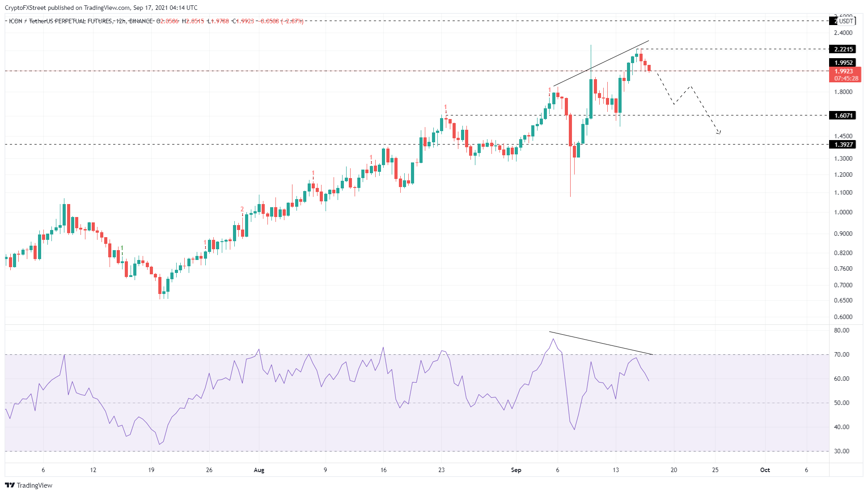The image size is (868, 494).
Task: Click the green 1 signal marker on chart
Action: pos(122,248)
